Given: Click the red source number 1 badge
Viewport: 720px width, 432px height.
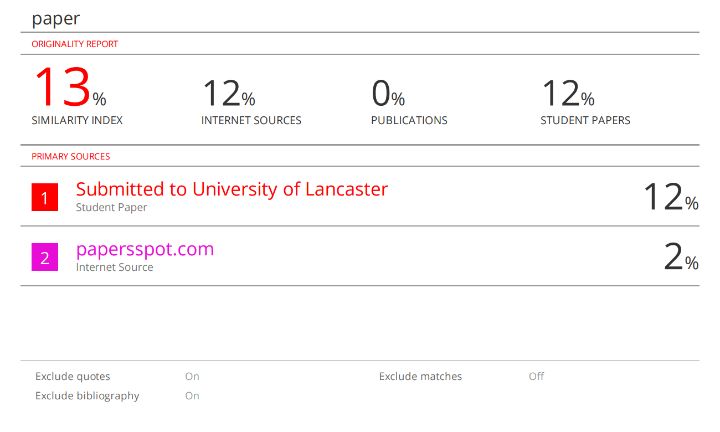Looking at the screenshot, I should (x=45, y=197).
